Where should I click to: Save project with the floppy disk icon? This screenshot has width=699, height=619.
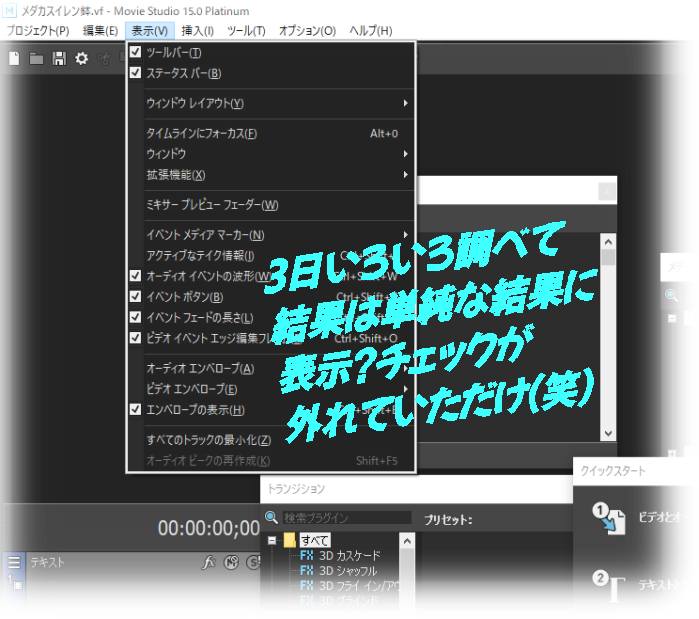coord(59,58)
